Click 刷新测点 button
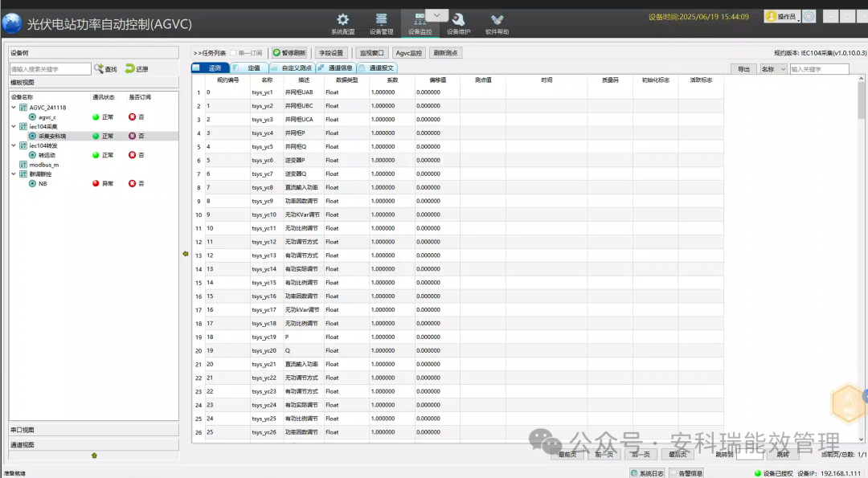Screen dimensions: 868x478 click(x=445, y=53)
